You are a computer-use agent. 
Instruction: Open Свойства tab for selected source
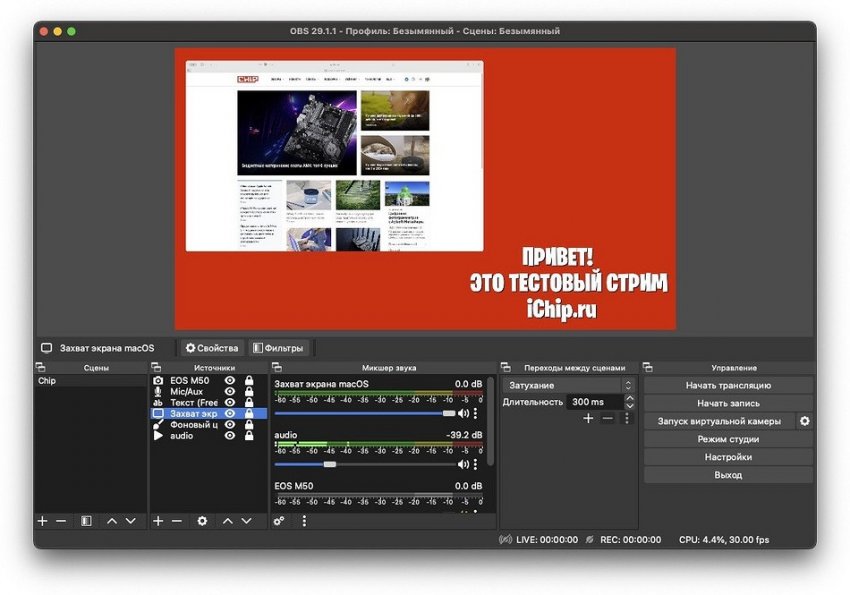click(x=212, y=348)
